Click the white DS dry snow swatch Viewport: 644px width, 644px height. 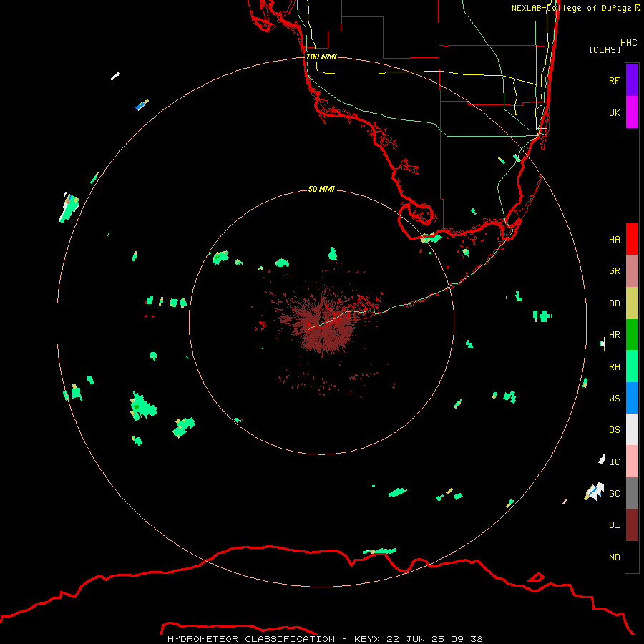point(632,429)
